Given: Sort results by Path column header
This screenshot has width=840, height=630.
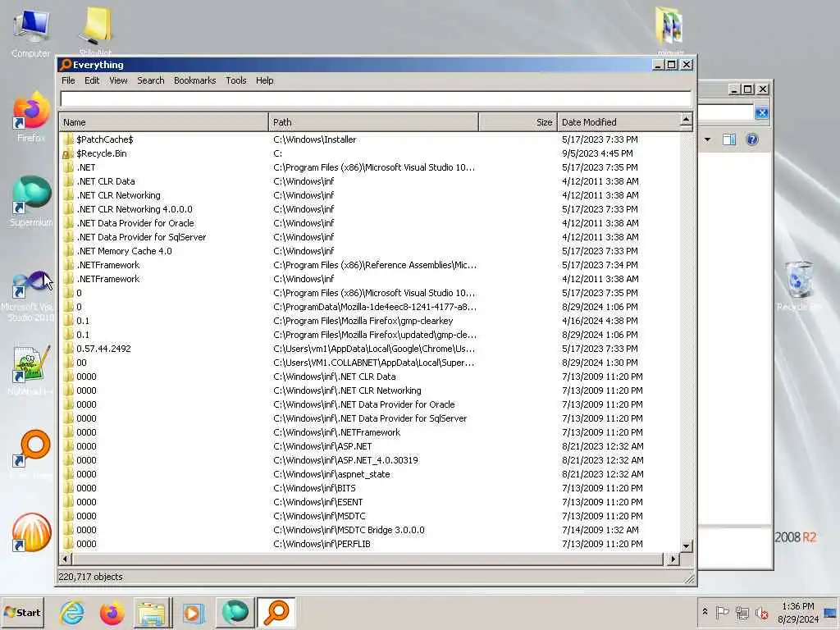Looking at the screenshot, I should coord(373,122).
